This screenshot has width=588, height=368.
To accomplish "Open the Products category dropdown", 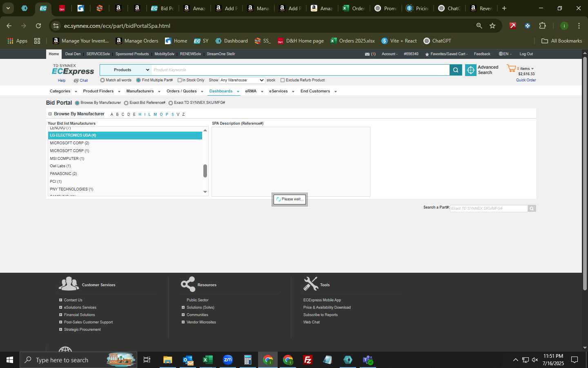I will [126, 70].
